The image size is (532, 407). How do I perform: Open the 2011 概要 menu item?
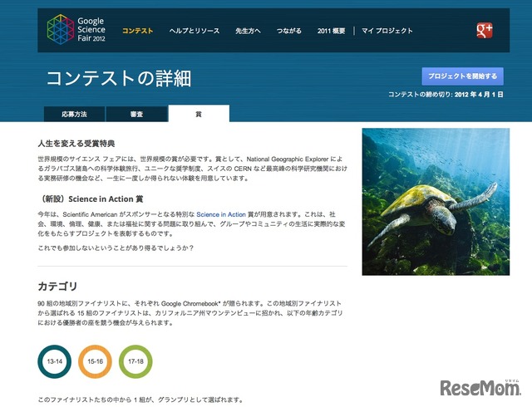click(331, 31)
